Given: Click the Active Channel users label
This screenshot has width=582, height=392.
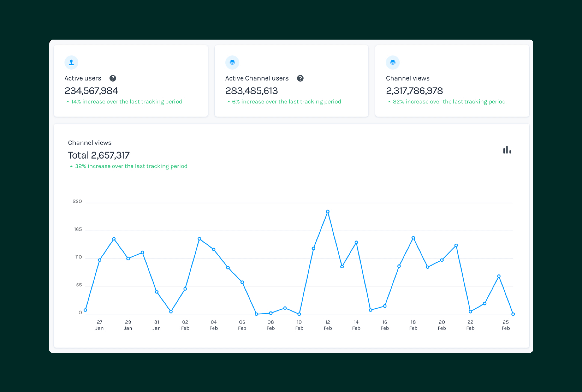Looking at the screenshot, I should point(257,78).
